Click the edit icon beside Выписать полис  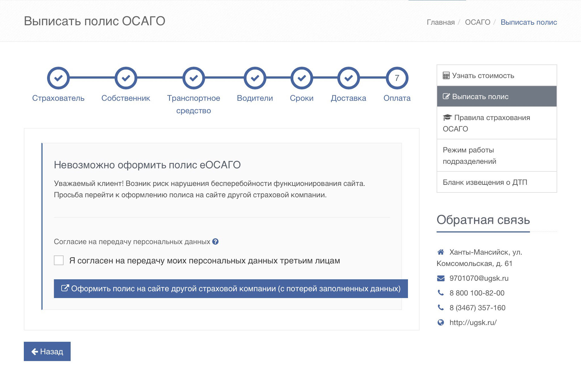click(x=446, y=96)
